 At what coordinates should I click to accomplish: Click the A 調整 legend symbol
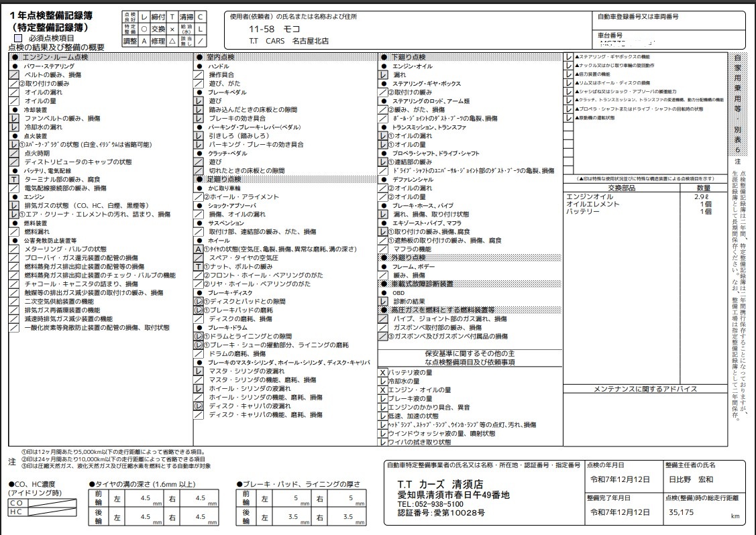tap(144, 40)
